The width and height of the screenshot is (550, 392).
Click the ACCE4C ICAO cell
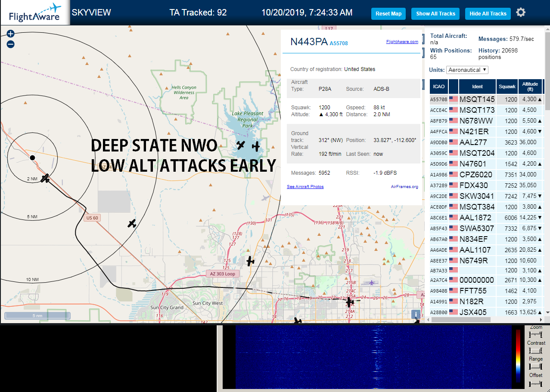click(439, 110)
